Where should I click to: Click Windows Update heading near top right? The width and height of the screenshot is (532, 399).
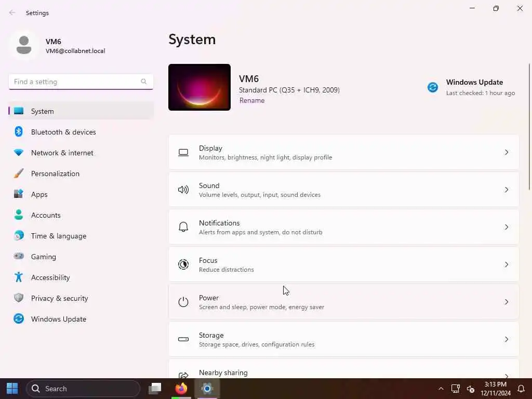tap(474, 82)
